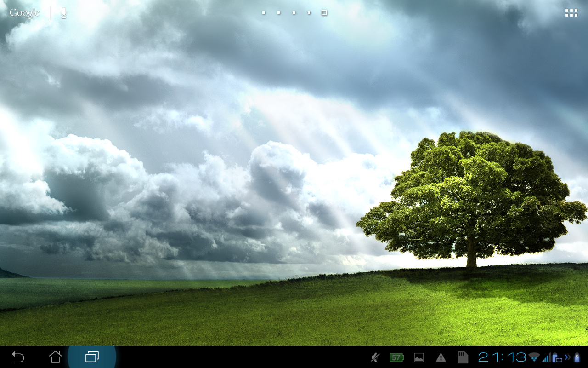
Task: Tap the screenshot notification icon
Action: point(418,357)
